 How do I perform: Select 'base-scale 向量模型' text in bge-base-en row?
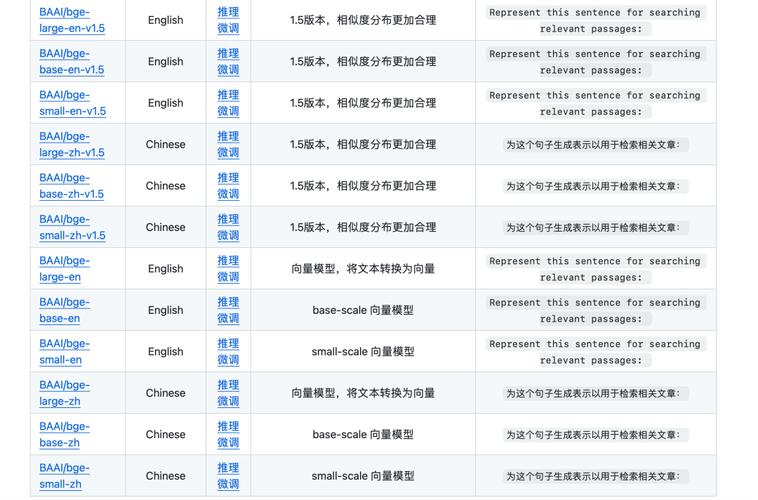(x=363, y=310)
